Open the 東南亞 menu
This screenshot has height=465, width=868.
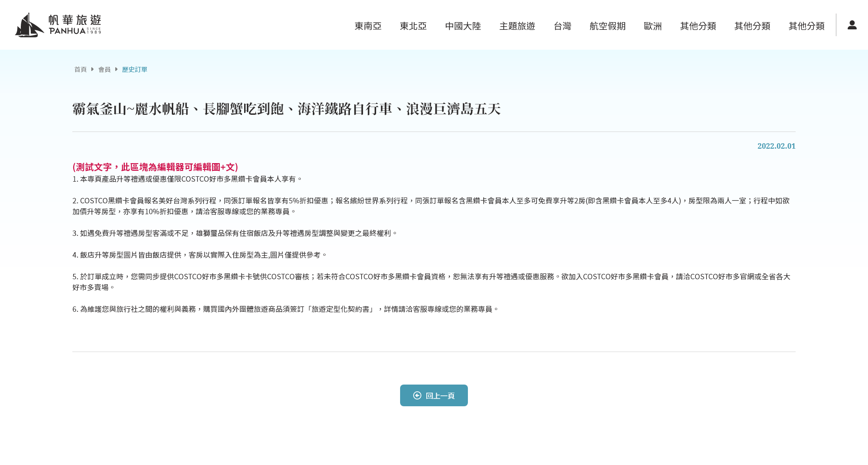click(x=368, y=26)
